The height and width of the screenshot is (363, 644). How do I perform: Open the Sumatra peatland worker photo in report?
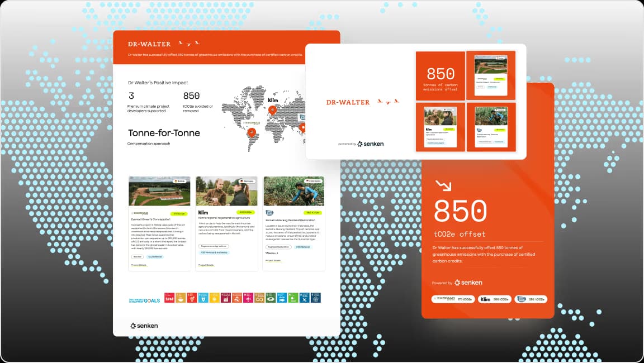click(x=293, y=191)
